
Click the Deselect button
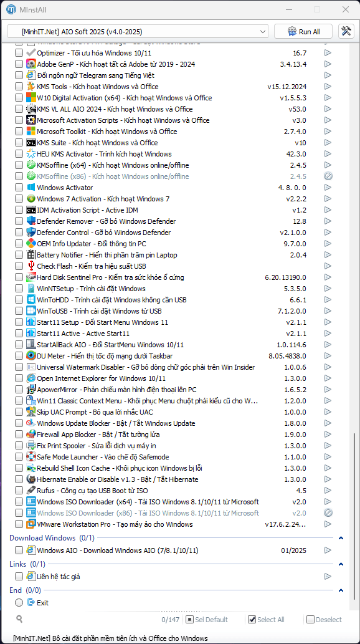(x=324, y=620)
